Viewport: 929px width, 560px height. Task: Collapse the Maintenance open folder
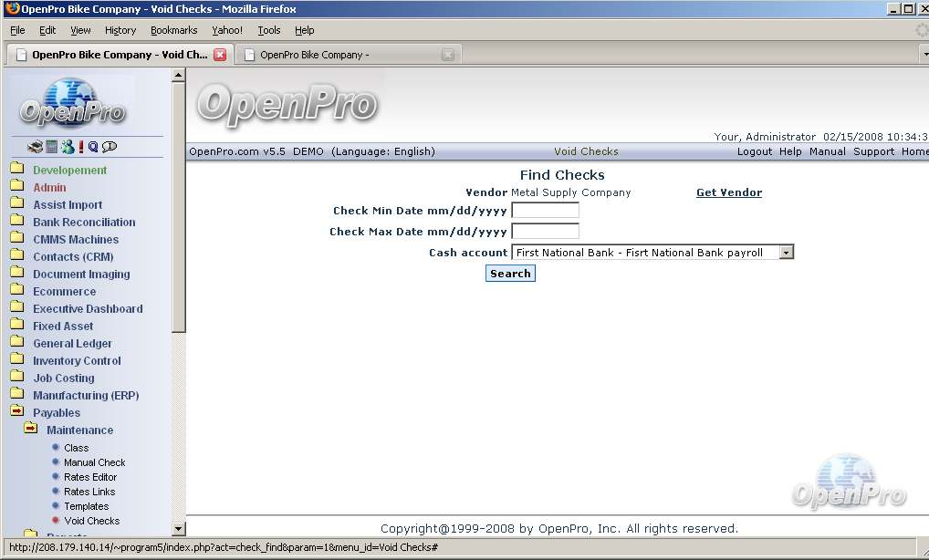31,428
